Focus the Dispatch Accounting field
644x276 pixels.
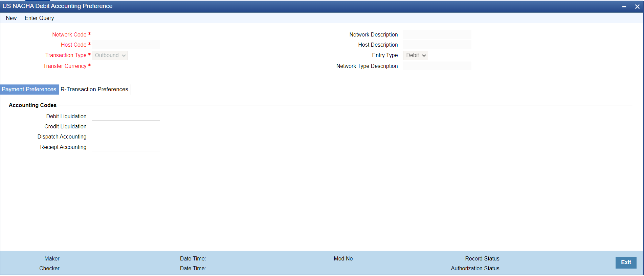126,136
